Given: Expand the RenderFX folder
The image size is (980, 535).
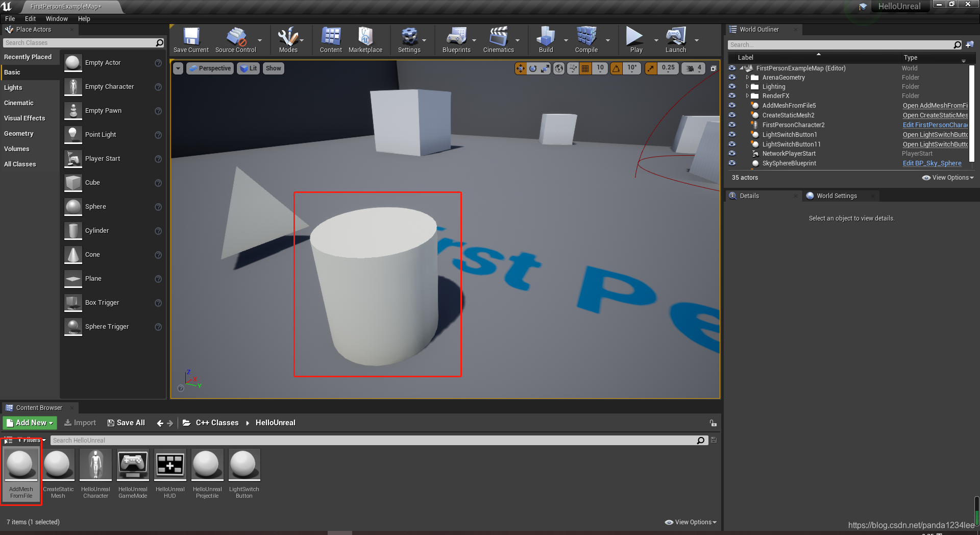Looking at the screenshot, I should (x=747, y=96).
